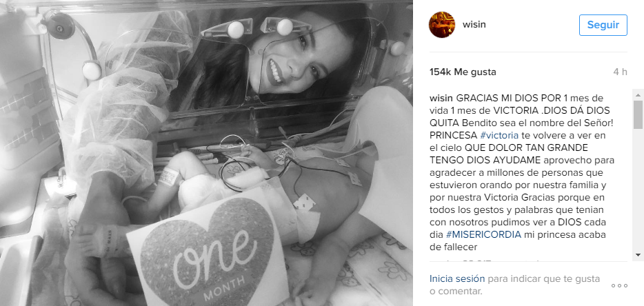Click the caption scrollbar up arrow
Image resolution: width=644 pixels, height=306 pixels.
[x=638, y=95]
